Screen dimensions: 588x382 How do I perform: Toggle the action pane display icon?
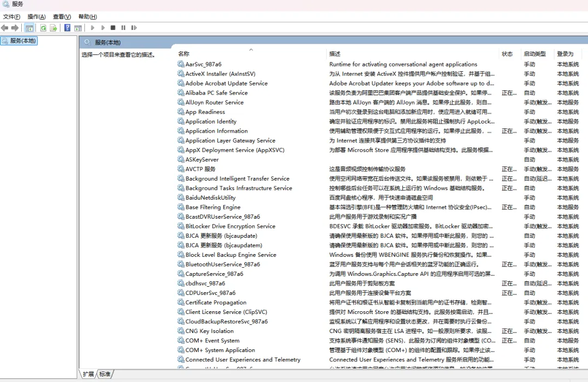78,28
